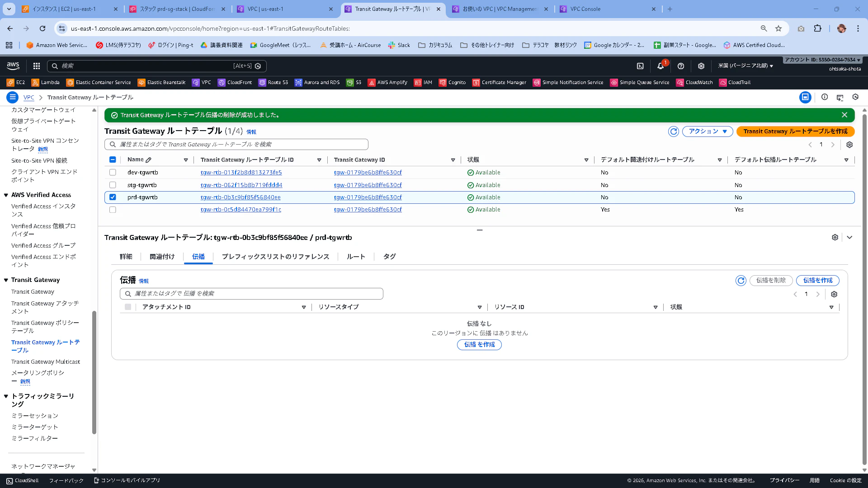The height and width of the screenshot is (488, 868).
Task: Switch to the ルート tab
Action: click(x=356, y=257)
